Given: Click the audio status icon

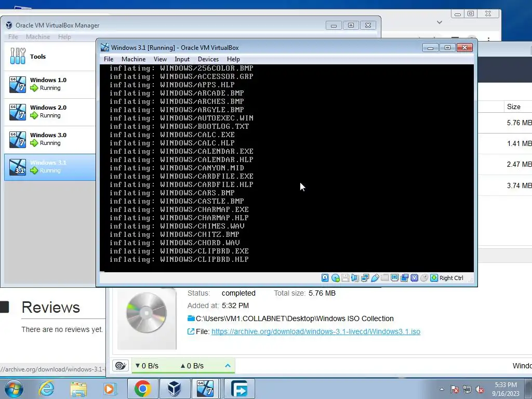Looking at the screenshot, I should point(355,278).
